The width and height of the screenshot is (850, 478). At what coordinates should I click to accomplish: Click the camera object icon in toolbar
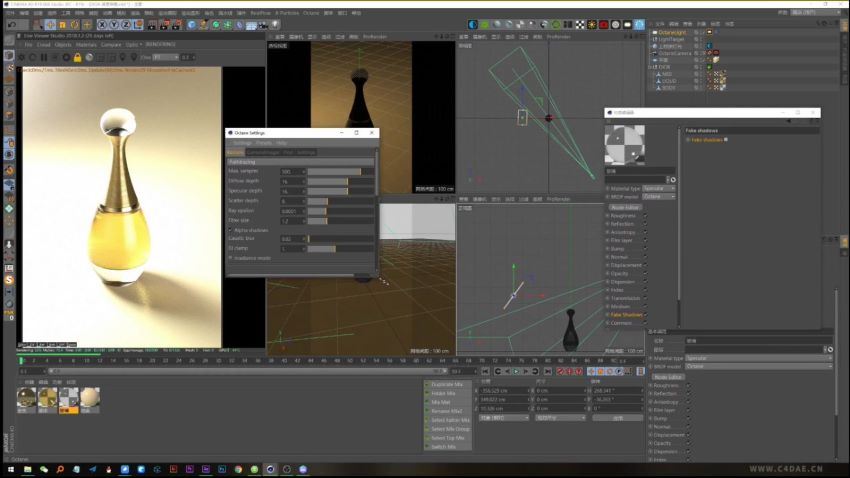[263, 24]
